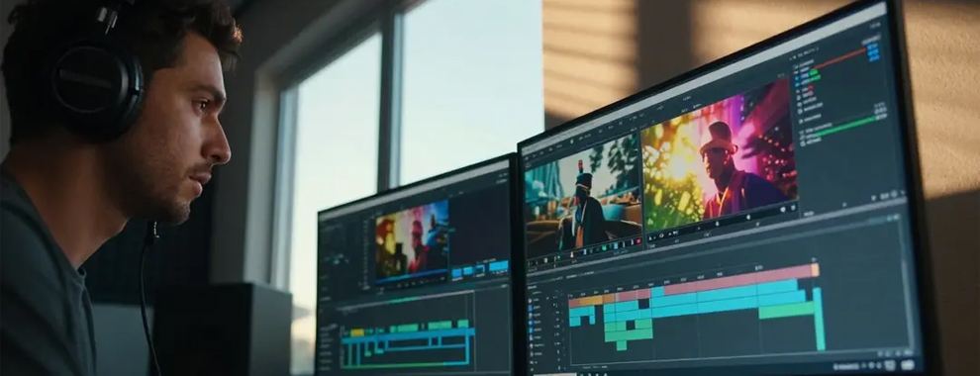The image size is (980, 376).
Task: Click the video preview on the left monitor
Action: pos(412,240)
